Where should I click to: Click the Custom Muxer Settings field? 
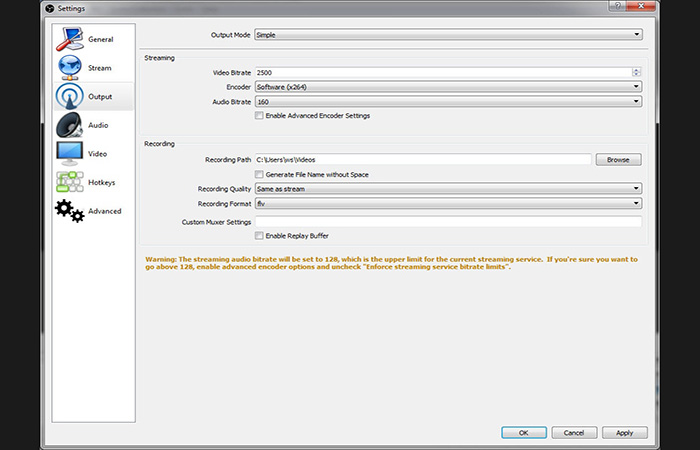447,221
